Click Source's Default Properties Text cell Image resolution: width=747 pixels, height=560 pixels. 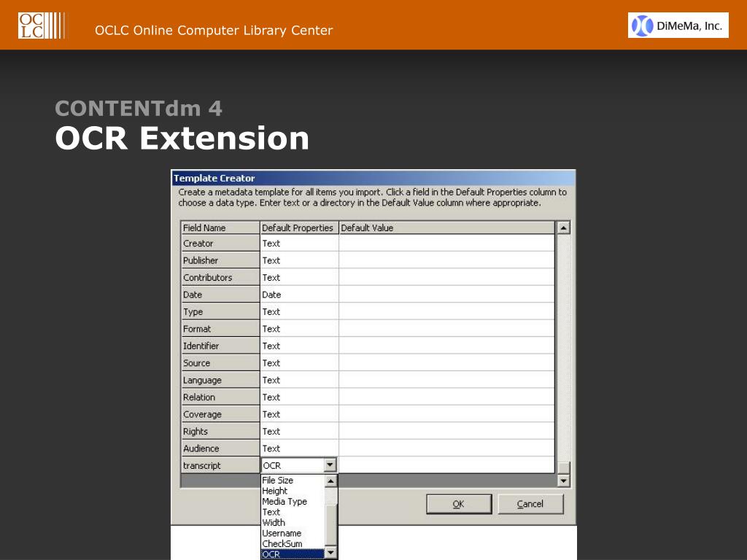pyautogui.click(x=299, y=363)
